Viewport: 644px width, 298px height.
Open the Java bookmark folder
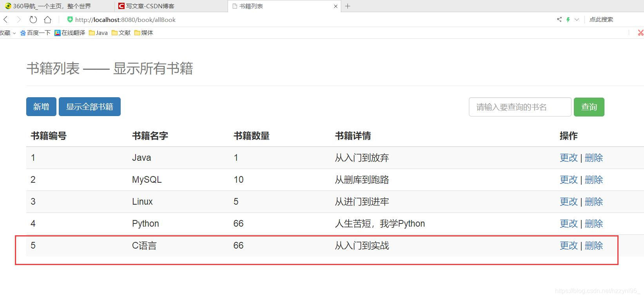coord(98,33)
